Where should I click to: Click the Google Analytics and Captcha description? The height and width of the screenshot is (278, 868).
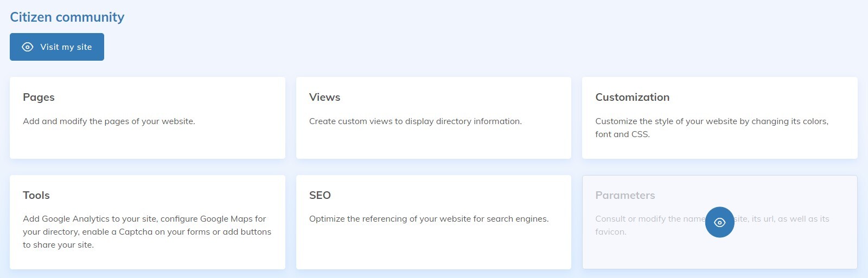(146, 232)
